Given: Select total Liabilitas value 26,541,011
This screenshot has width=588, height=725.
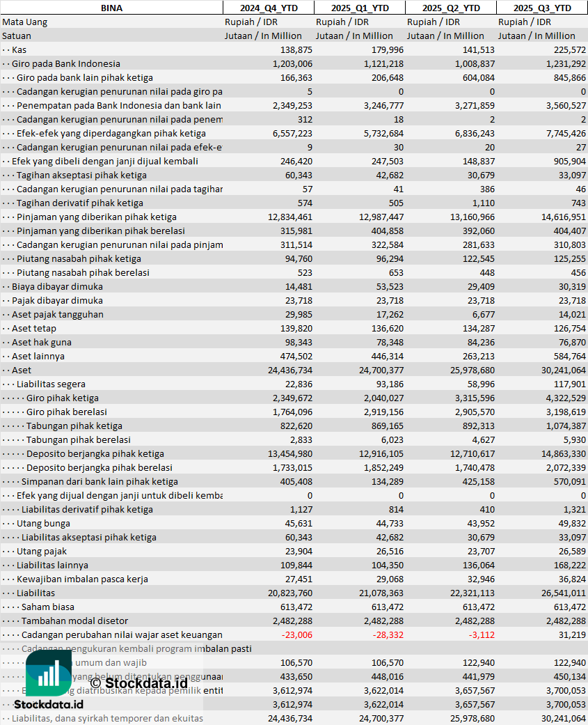Looking at the screenshot, I should pyautogui.click(x=564, y=593).
